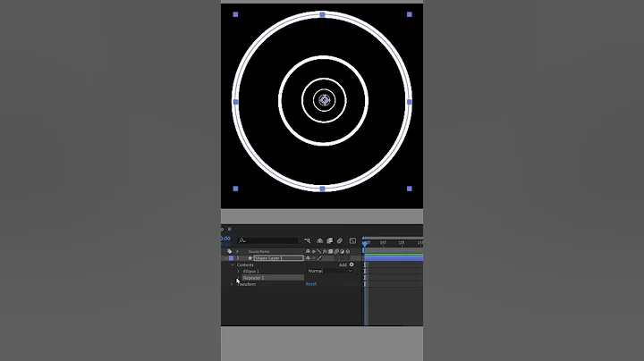
Task: Click the blue current time indicator
Action: [x=364, y=244]
